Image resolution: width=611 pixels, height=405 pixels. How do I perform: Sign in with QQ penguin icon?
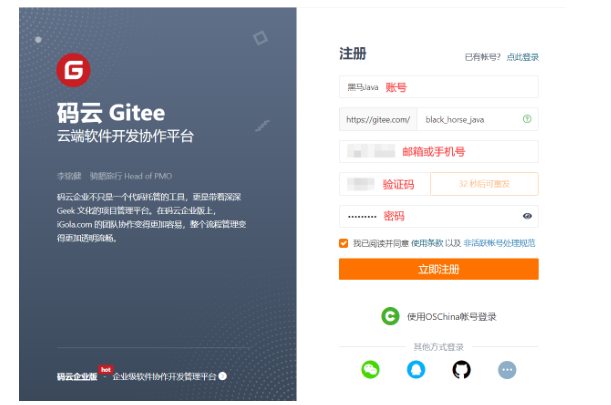coord(416,370)
